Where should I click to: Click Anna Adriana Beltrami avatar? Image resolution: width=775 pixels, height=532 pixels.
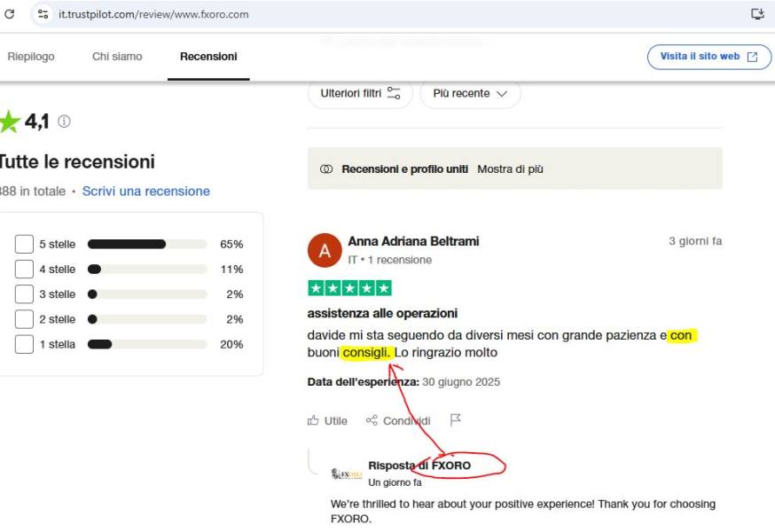pos(325,250)
